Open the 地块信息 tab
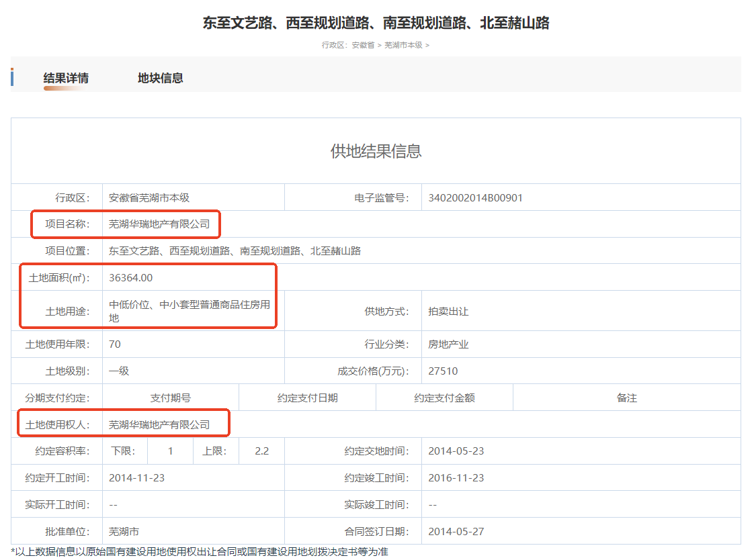The height and width of the screenshot is (560, 754). (160, 78)
